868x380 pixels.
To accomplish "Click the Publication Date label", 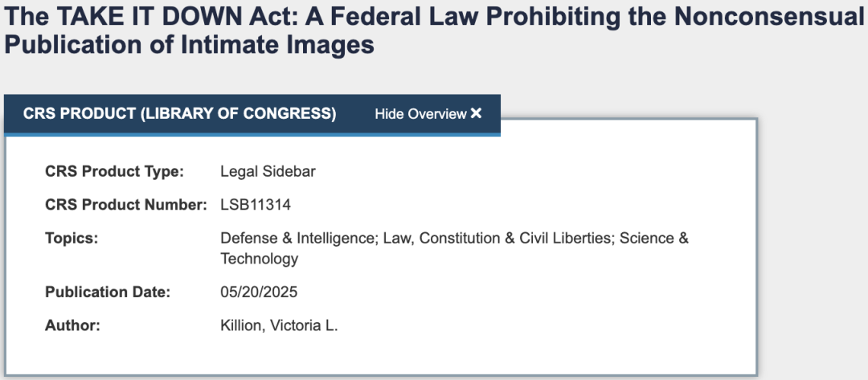I will [108, 292].
